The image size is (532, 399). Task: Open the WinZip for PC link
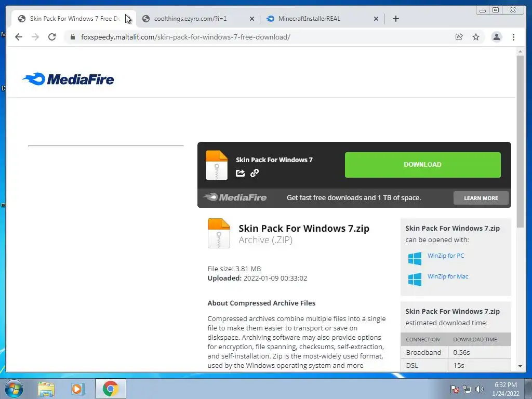click(x=445, y=256)
